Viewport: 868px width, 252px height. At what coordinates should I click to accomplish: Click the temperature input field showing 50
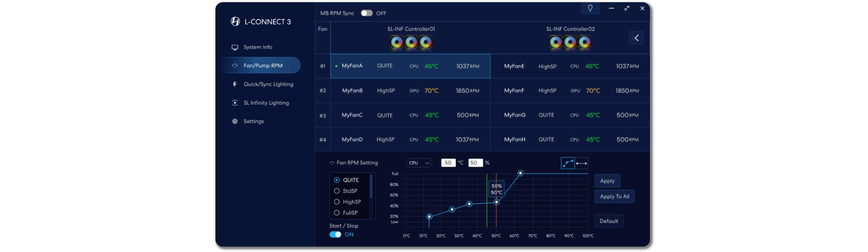click(448, 163)
